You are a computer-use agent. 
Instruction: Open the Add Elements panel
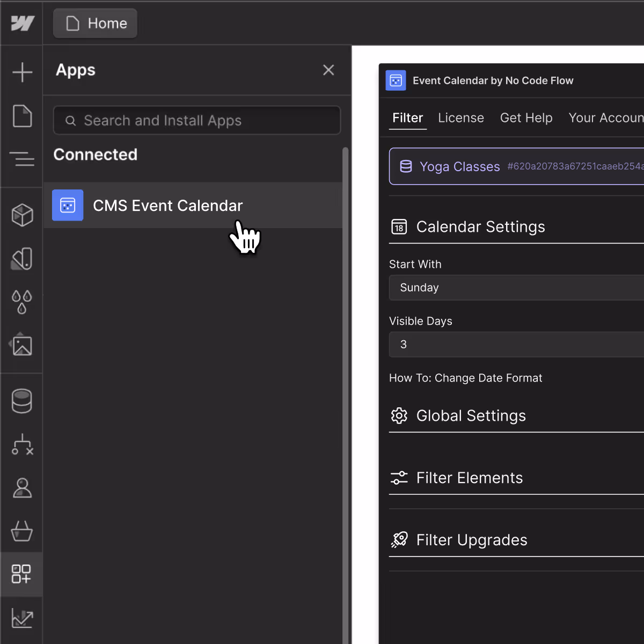(x=22, y=72)
